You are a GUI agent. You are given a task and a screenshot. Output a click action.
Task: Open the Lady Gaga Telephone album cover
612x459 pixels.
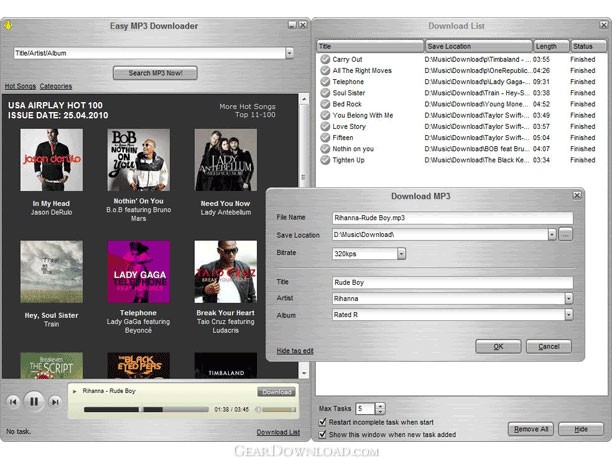[139, 272]
